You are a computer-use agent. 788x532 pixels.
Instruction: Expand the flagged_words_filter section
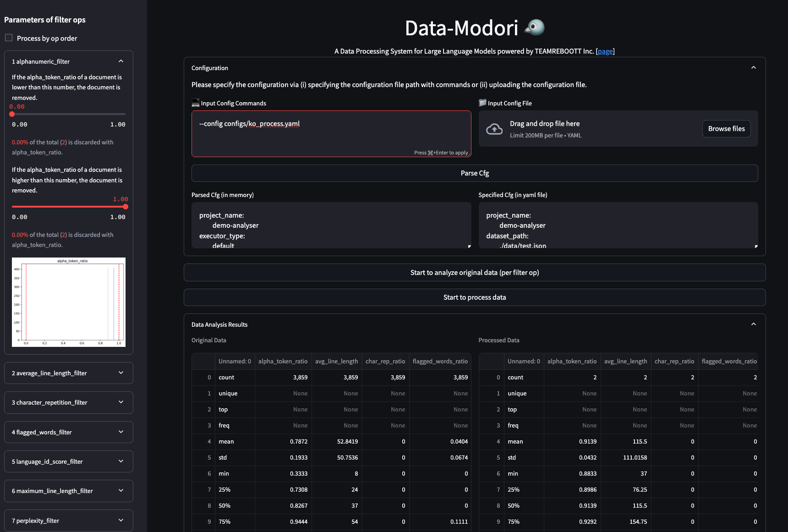point(69,432)
